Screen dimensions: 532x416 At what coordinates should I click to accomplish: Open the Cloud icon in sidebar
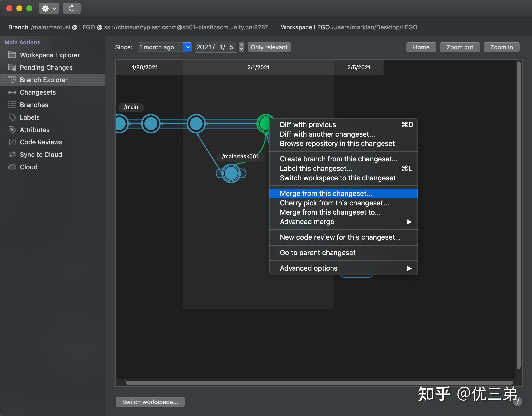pyautogui.click(x=12, y=167)
